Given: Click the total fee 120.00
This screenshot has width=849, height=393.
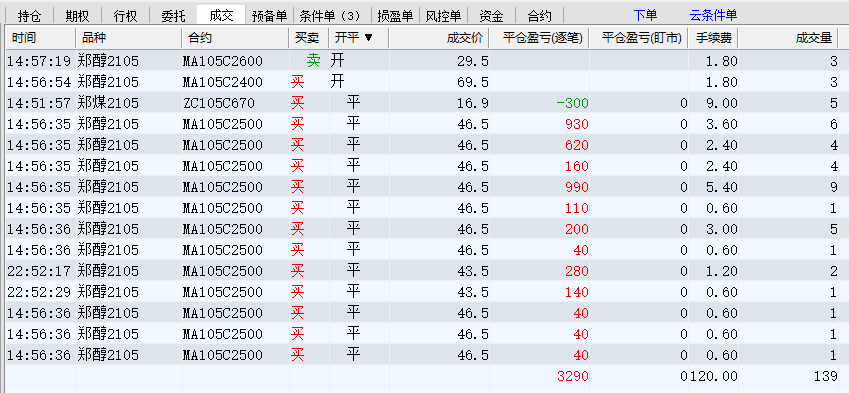Looking at the screenshot, I should click(x=713, y=376).
